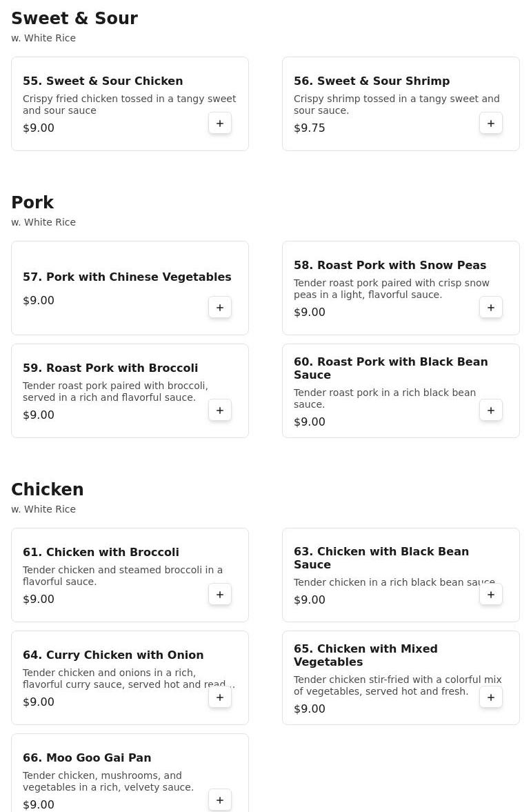Click the Chicken section heading

48,490
